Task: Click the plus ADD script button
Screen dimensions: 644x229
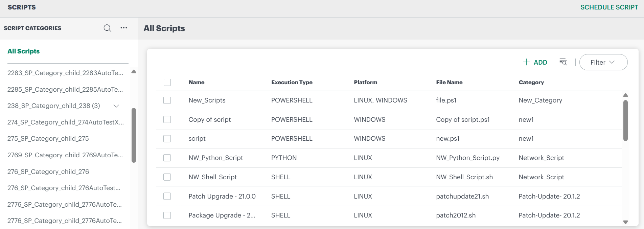Action: click(x=535, y=62)
